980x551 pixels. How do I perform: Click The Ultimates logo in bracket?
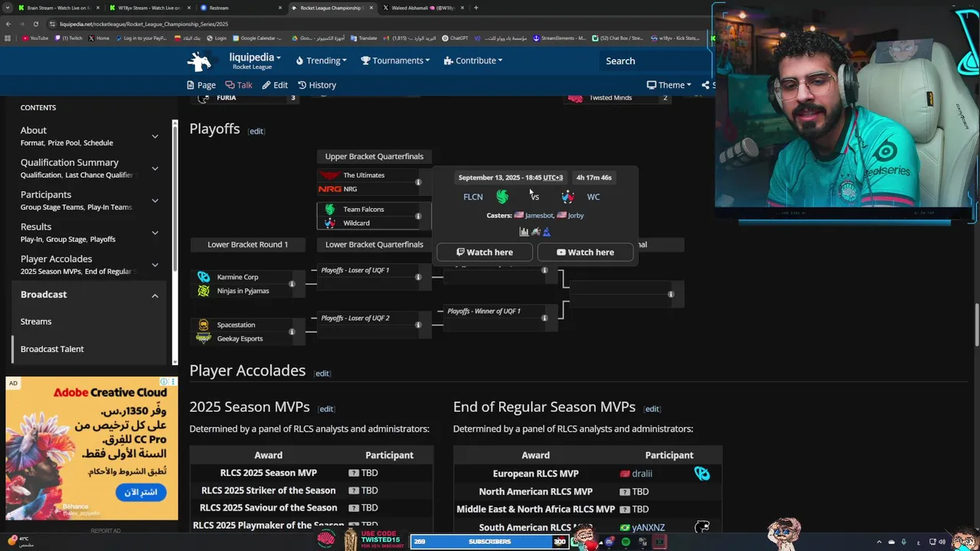pos(330,175)
